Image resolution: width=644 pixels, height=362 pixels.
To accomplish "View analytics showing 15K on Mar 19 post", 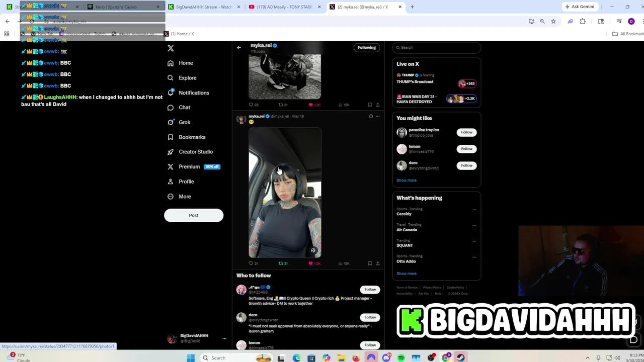I will [344, 263].
